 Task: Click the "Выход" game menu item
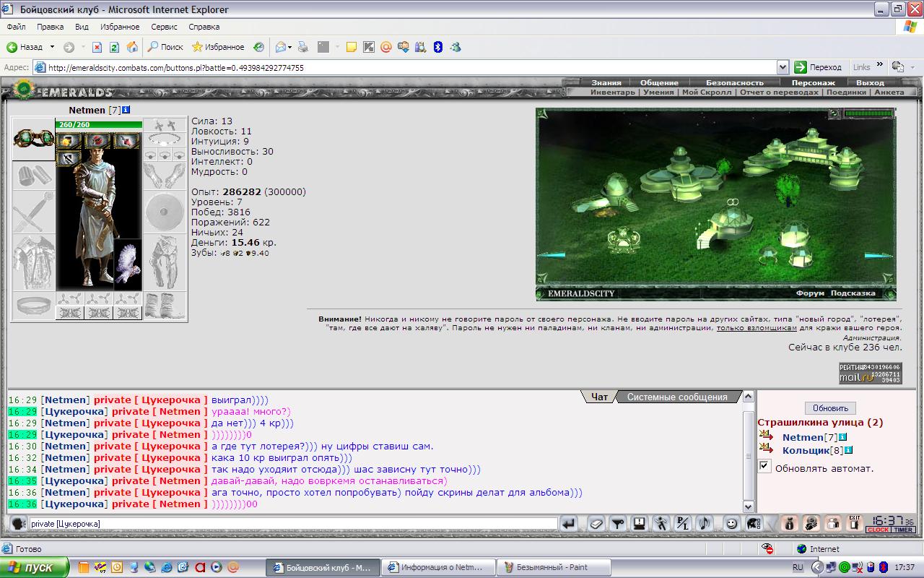pos(870,82)
